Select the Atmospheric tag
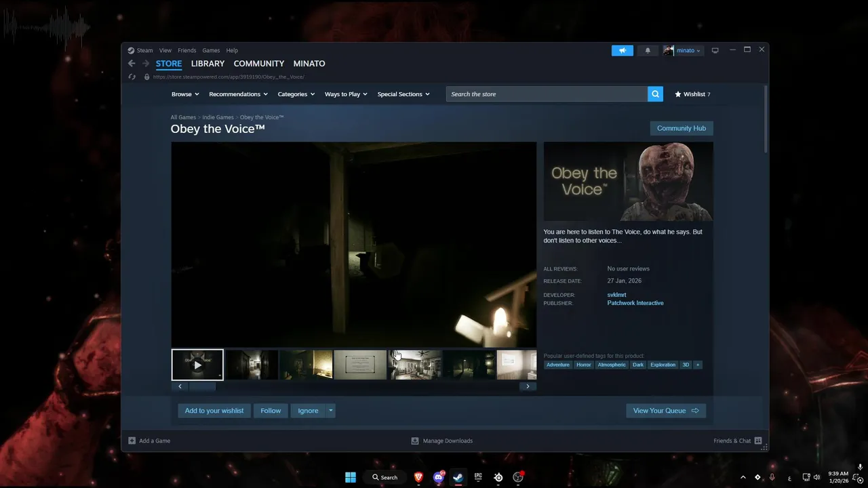Screen dimensions: 868x488 612,365
